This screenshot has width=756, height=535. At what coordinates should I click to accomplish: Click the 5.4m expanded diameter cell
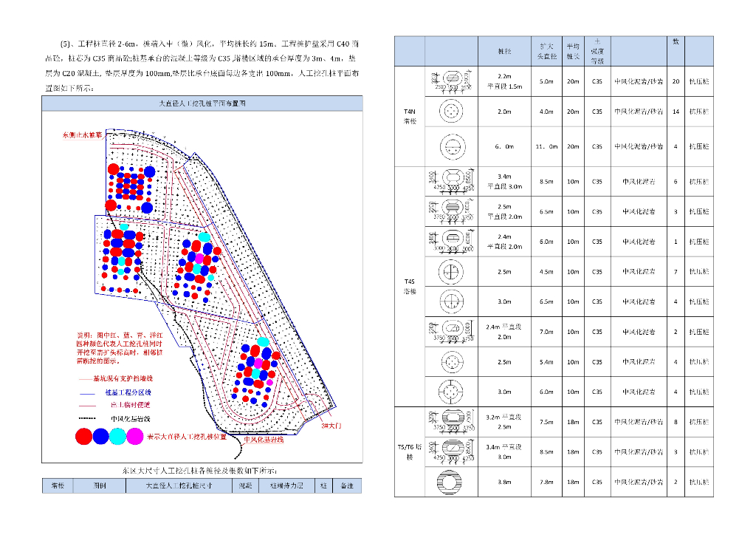(x=546, y=362)
